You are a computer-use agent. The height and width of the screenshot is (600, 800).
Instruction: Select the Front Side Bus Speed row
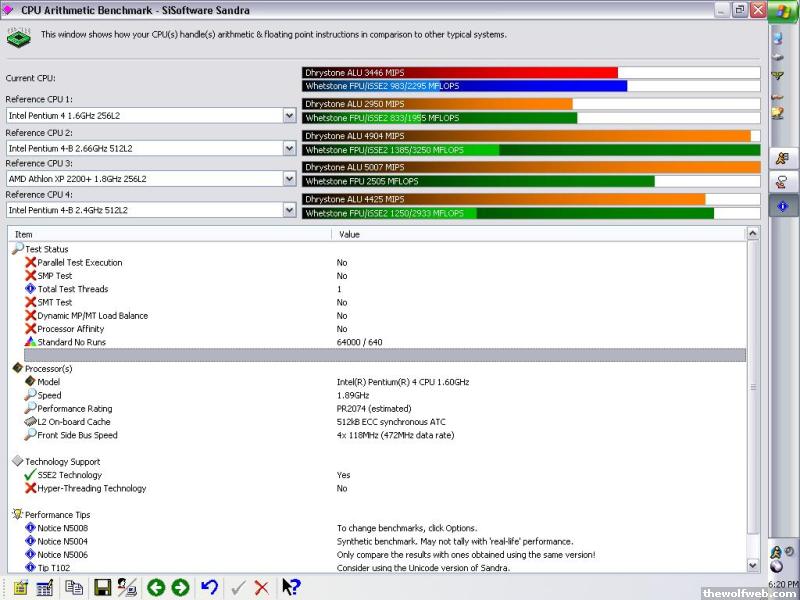77,435
